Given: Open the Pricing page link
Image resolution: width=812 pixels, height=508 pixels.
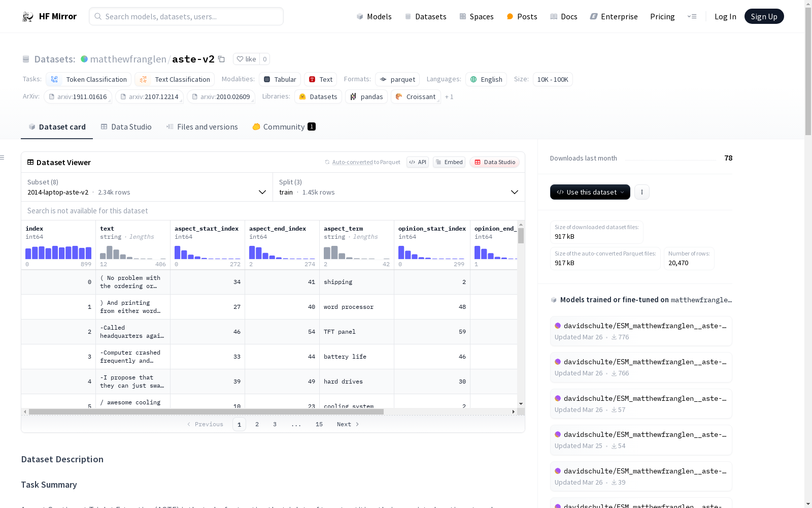Looking at the screenshot, I should point(662,16).
